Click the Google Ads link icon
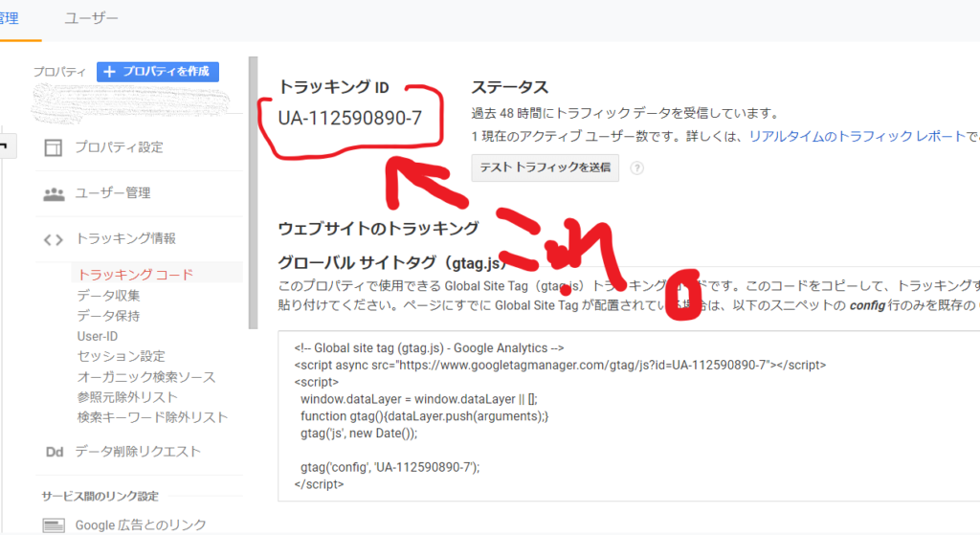980x535 pixels. pos(54,525)
